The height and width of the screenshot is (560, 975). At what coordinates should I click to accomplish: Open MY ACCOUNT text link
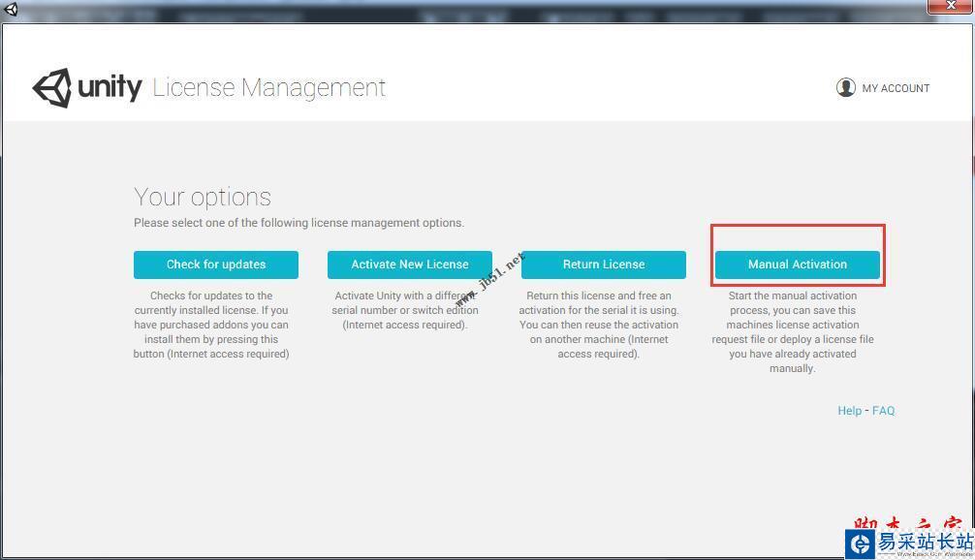coord(896,88)
